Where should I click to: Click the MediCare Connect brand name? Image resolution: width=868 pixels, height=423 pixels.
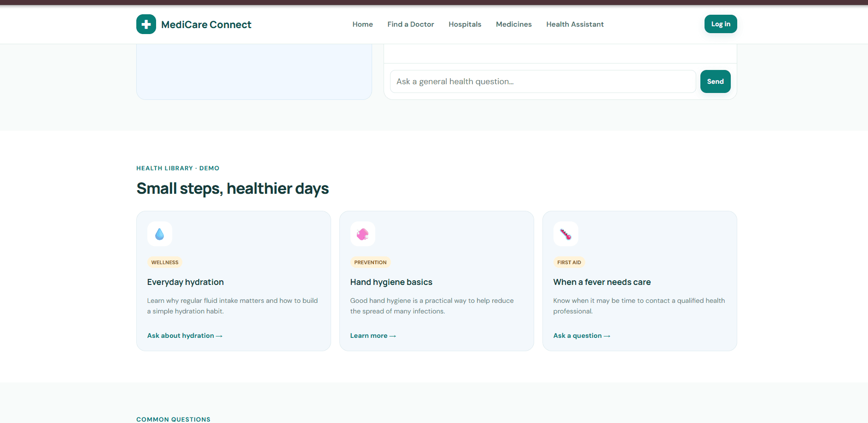206,24
